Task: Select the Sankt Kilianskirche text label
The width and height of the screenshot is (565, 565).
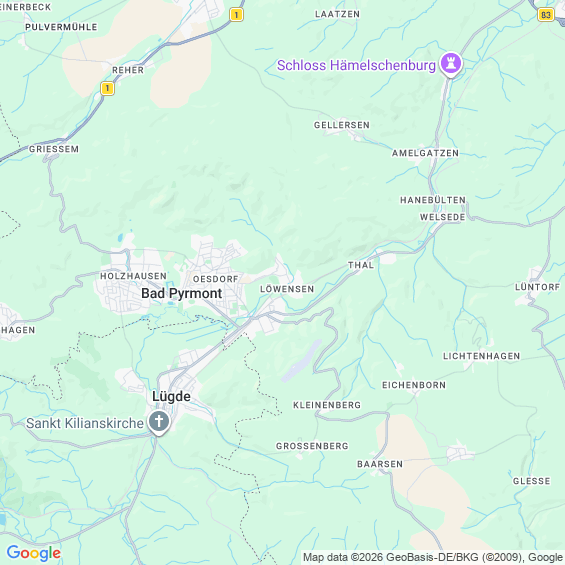Action: 85,423
